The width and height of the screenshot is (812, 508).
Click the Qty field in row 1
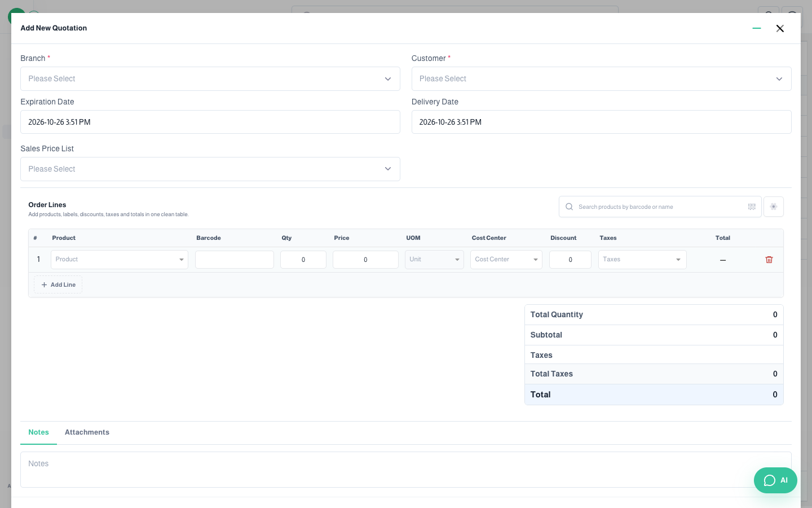click(303, 260)
